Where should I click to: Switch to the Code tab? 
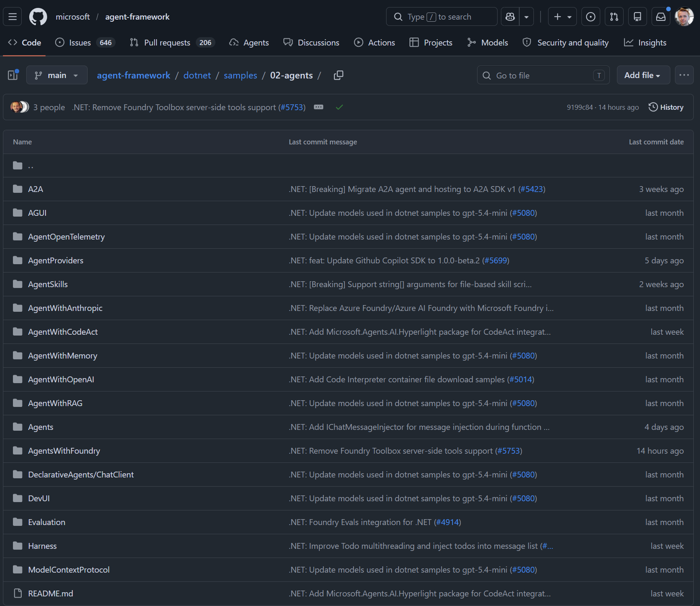25,43
